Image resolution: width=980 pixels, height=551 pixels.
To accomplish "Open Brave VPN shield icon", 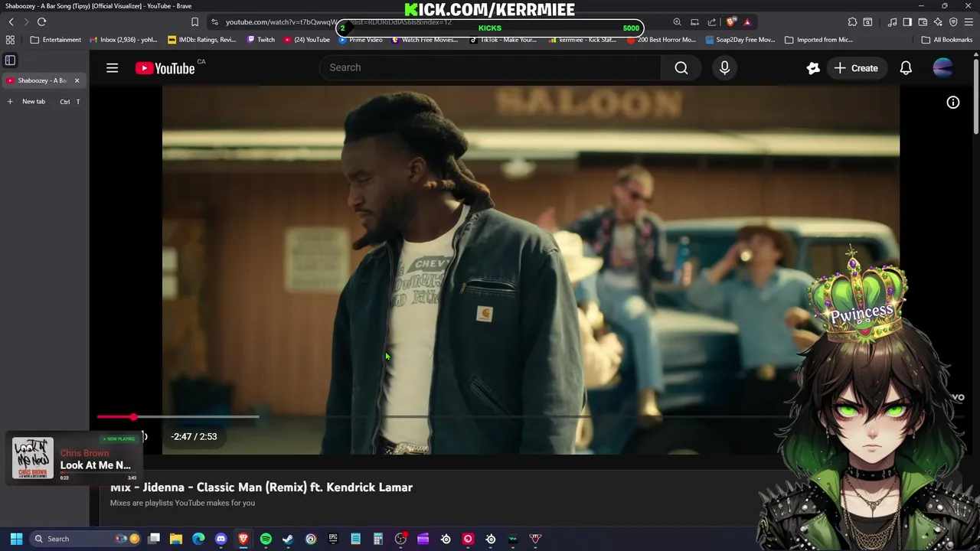I will coord(953,22).
